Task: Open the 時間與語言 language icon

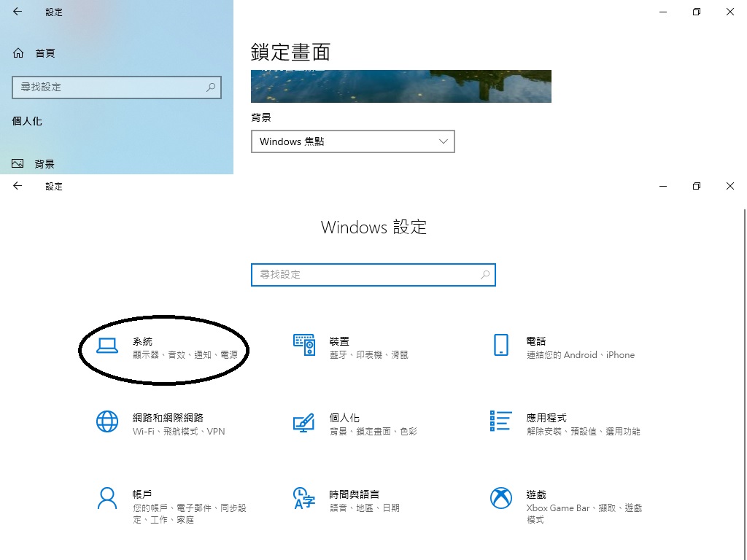Action: [304, 498]
